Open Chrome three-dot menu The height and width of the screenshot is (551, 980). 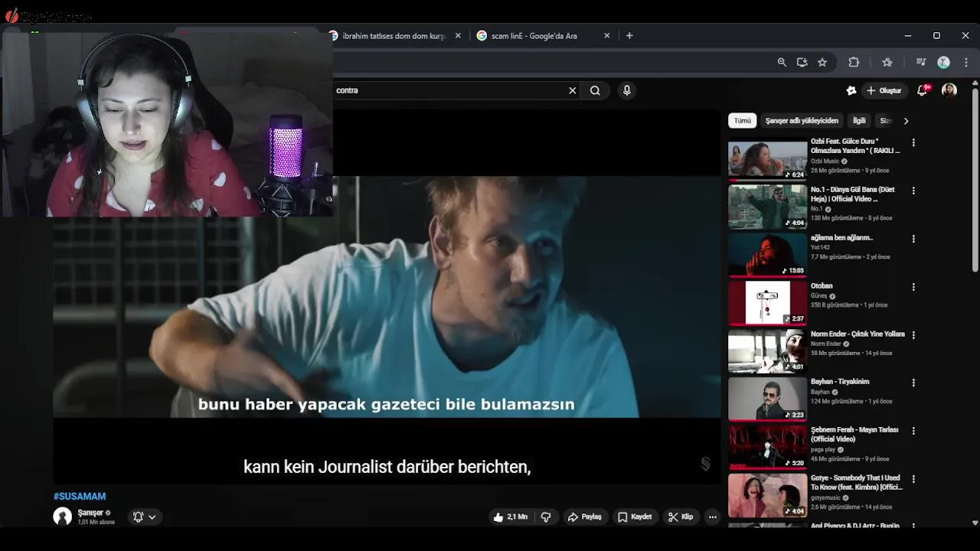coord(966,62)
